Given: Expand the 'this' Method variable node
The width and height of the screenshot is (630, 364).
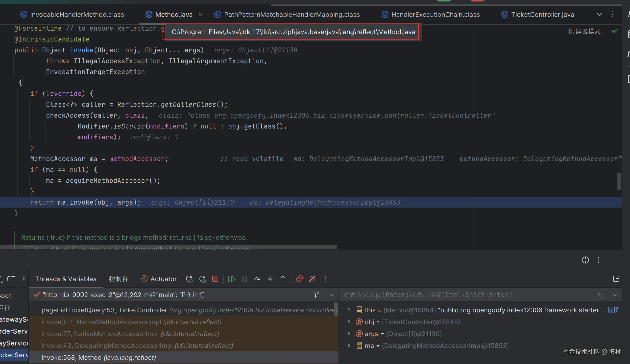Looking at the screenshot, I should point(349,310).
